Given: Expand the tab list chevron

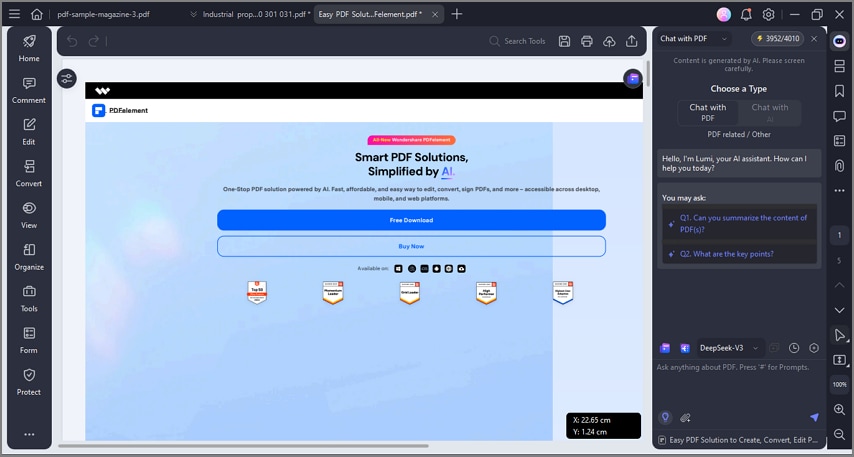Looking at the screenshot, I should click(193, 15).
